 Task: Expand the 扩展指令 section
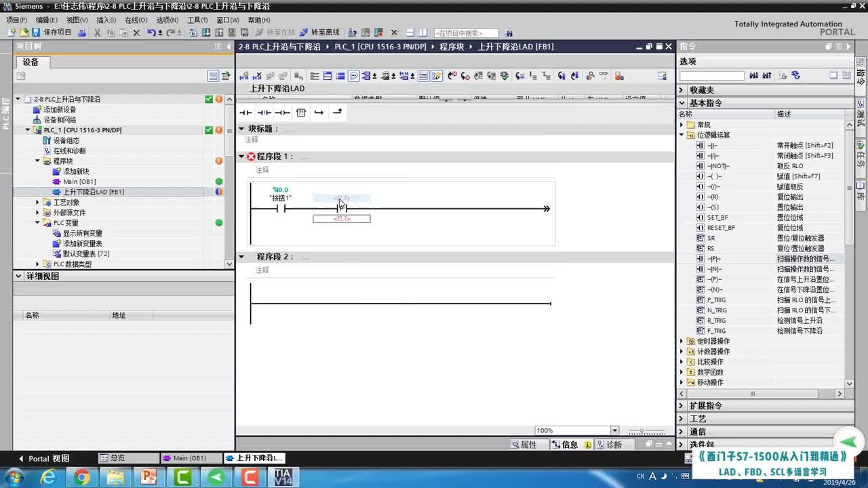pos(682,405)
